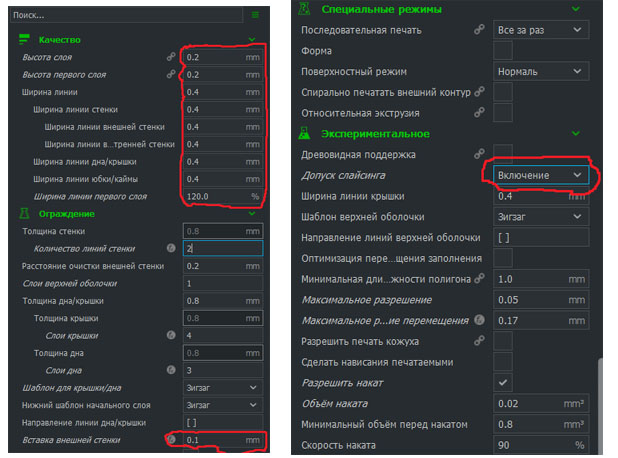Click Минимальная длина окружности полигона field
Screen dimensions: 618x458
541,279
